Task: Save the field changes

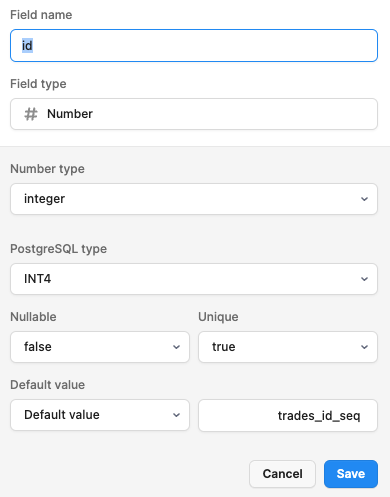Action: (351, 474)
